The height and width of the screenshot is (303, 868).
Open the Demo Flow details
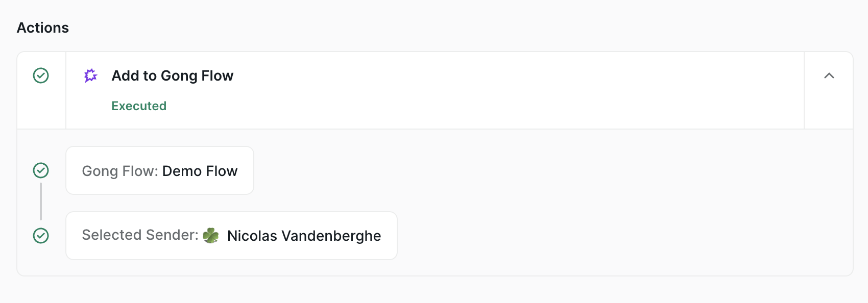pyautogui.click(x=159, y=170)
